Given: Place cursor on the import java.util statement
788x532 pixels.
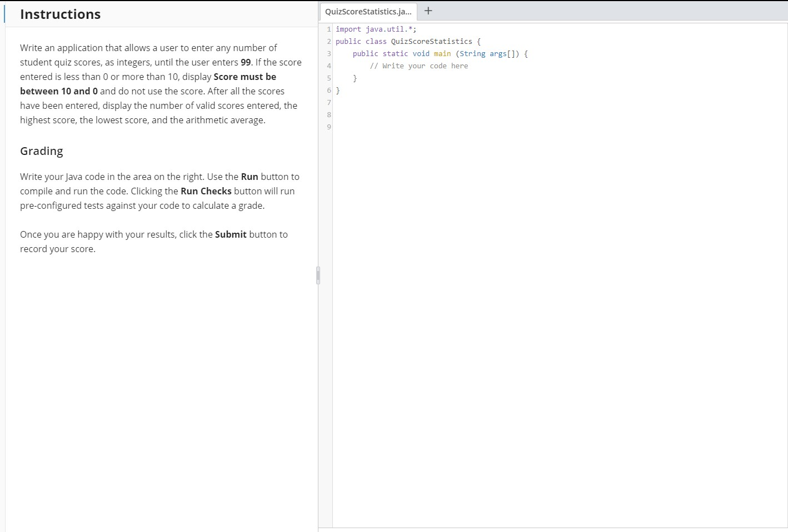Looking at the screenshot, I should point(376,29).
